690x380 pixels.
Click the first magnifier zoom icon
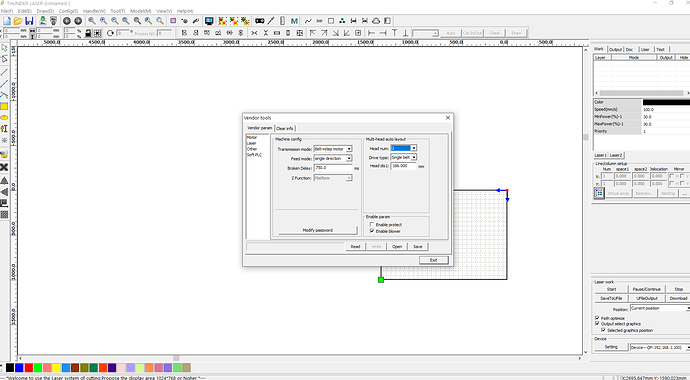coord(92,21)
